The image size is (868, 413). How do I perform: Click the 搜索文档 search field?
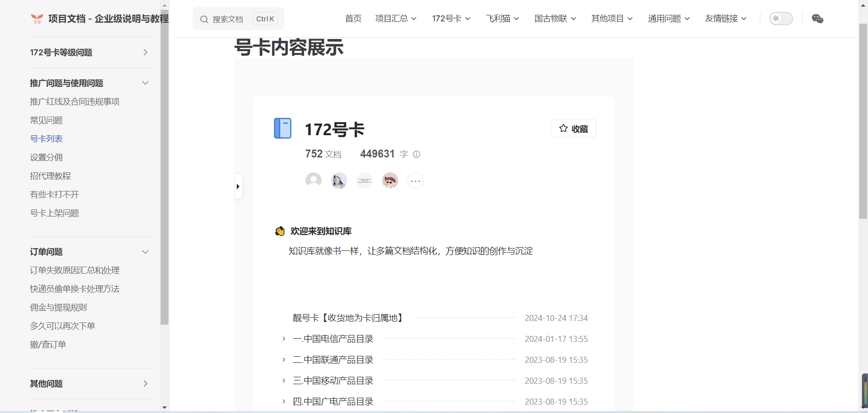pos(239,19)
